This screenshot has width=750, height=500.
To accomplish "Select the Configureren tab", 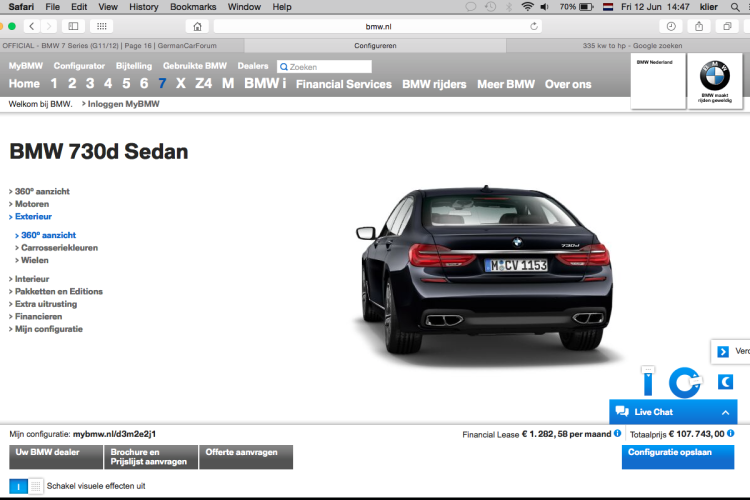I will 375,45.
